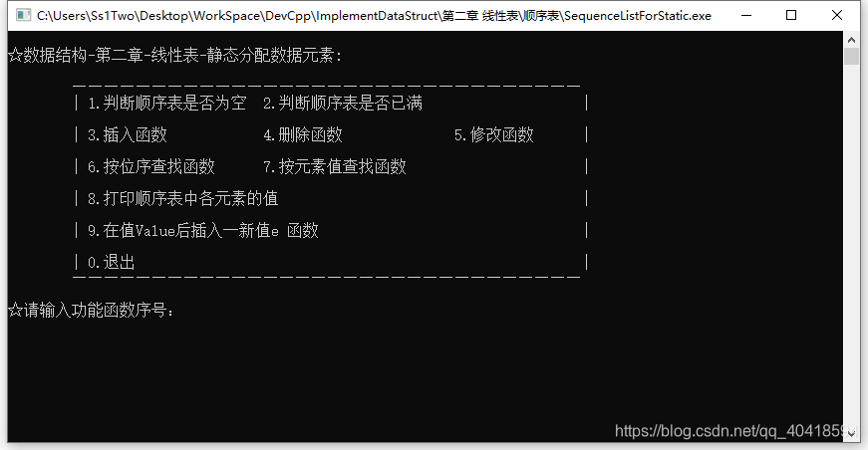Click menu option 5.修改函数
The width and height of the screenshot is (868, 450).
click(493, 134)
